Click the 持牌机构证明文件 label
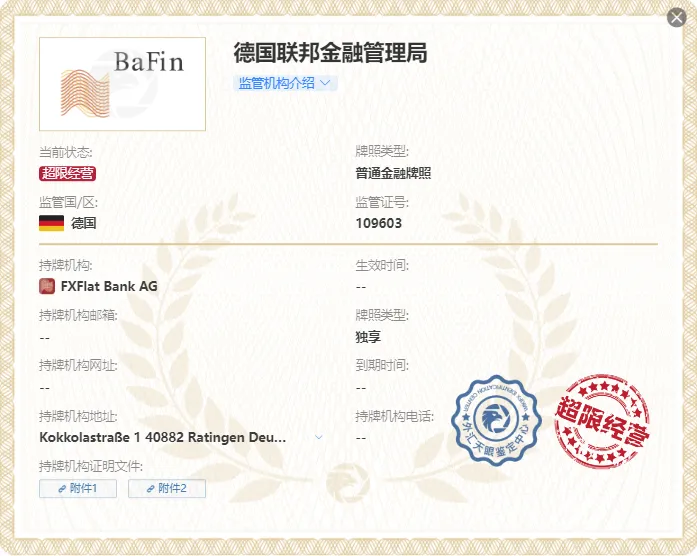This screenshot has width=697, height=556. click(x=91, y=466)
